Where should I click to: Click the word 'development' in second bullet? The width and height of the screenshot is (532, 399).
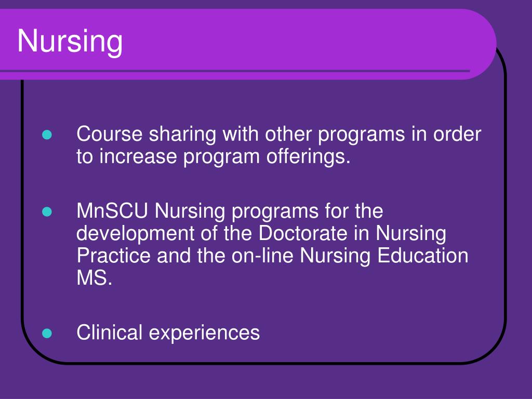(136, 234)
